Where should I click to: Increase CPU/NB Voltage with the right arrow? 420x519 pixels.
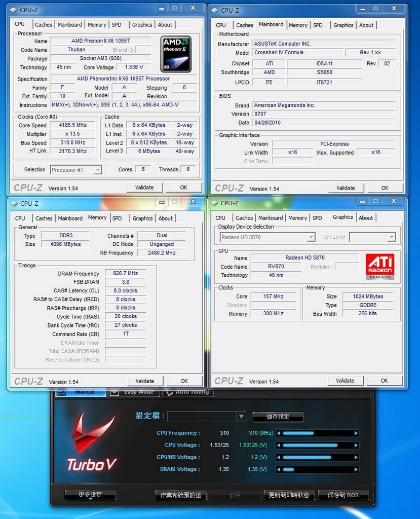point(356,458)
